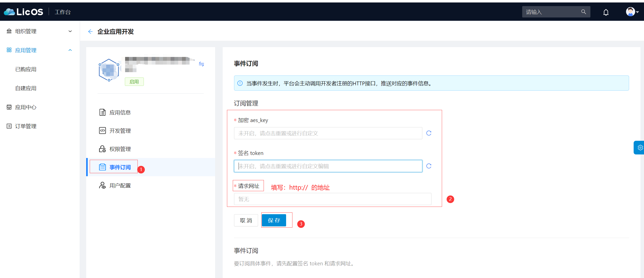
Task: Click the 权限管理 lock icon
Action: coord(102,149)
